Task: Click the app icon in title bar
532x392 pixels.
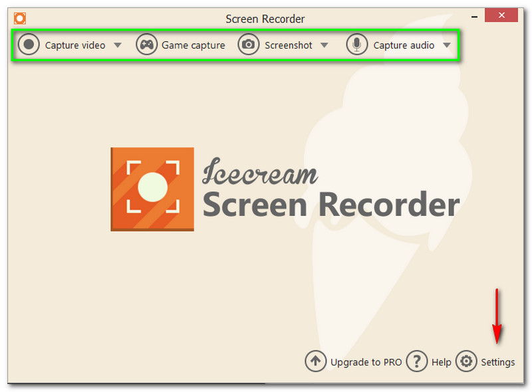Action: click(x=20, y=19)
